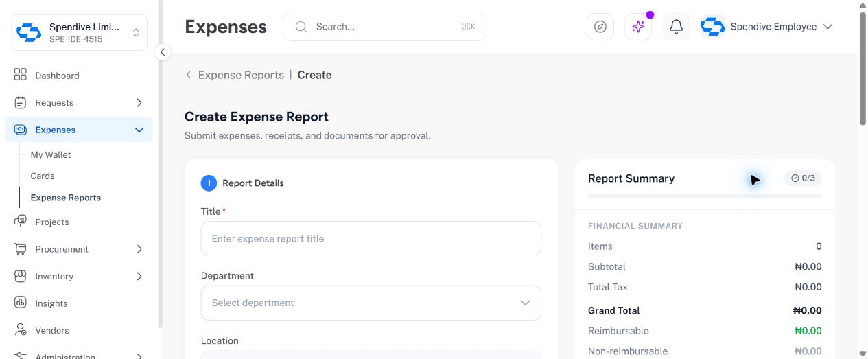Click the Report Summary progress bar
868x359 pixels.
pyautogui.click(x=705, y=196)
